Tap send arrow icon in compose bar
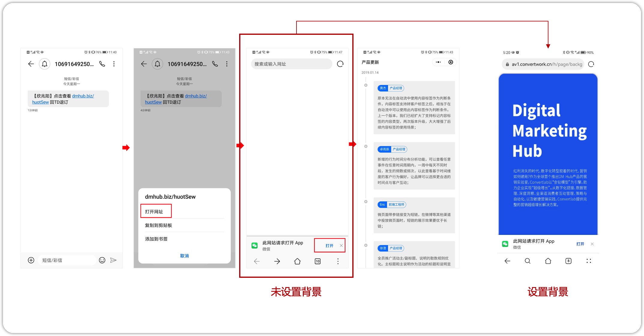Screen dimensions: 644x336 click(113, 260)
